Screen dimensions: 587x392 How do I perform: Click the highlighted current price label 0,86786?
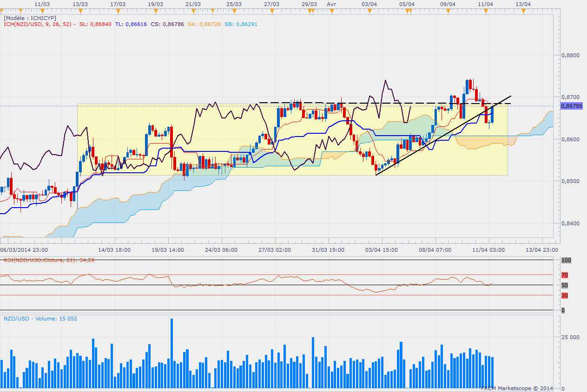pos(571,106)
